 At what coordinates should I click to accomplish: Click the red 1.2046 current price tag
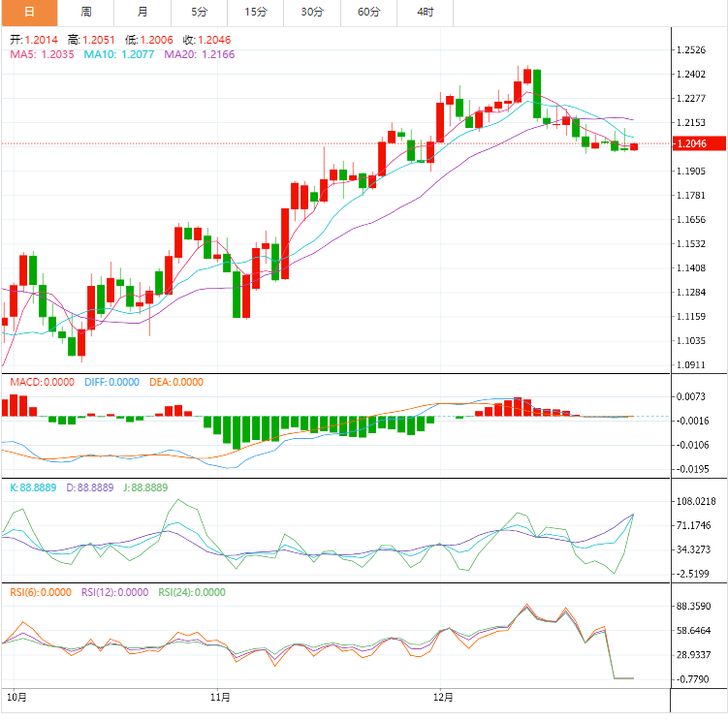(x=695, y=143)
